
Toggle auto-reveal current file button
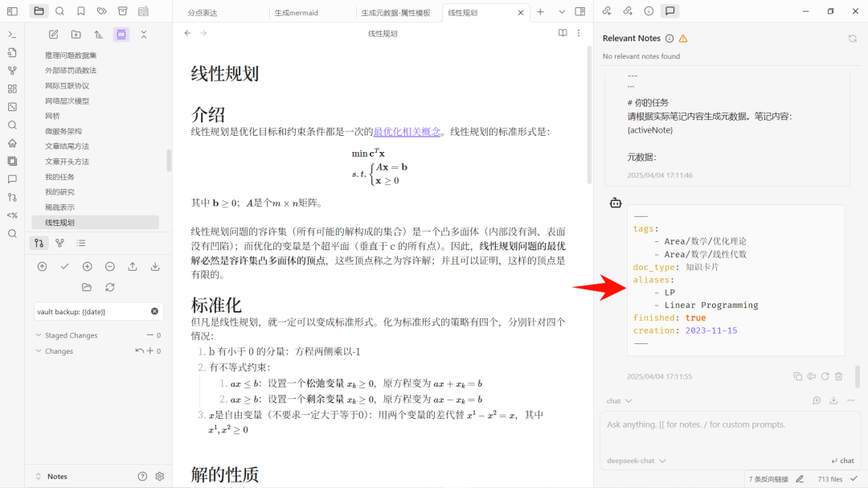(121, 35)
